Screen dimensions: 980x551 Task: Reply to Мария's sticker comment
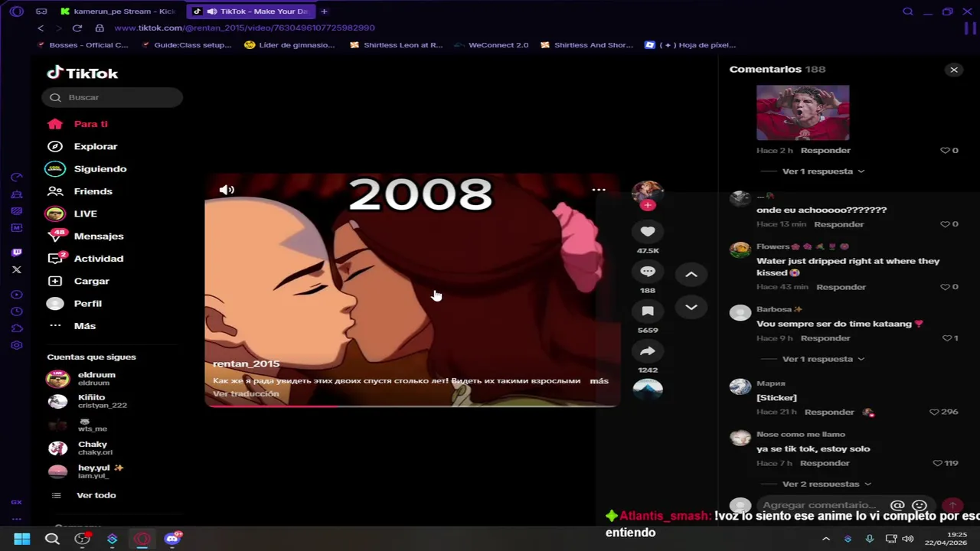pos(829,412)
